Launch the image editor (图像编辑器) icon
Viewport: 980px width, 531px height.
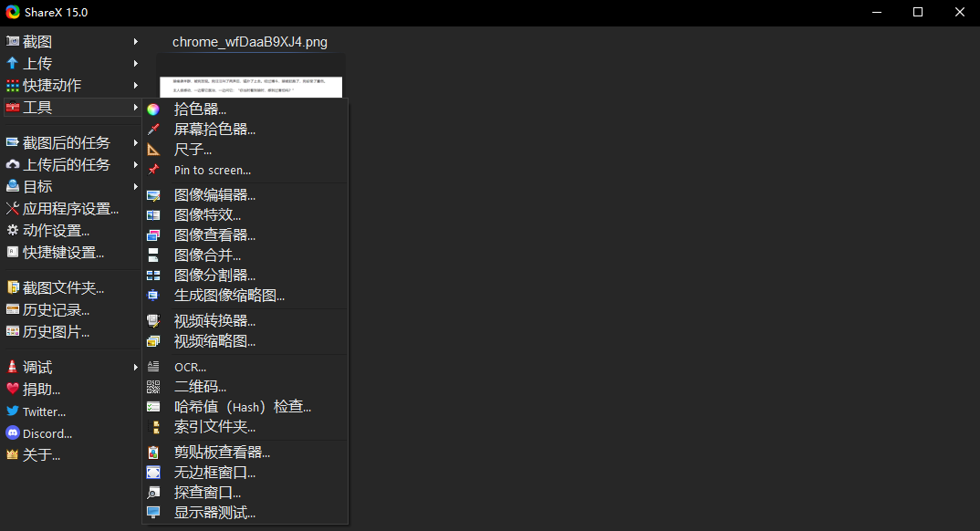coord(153,195)
